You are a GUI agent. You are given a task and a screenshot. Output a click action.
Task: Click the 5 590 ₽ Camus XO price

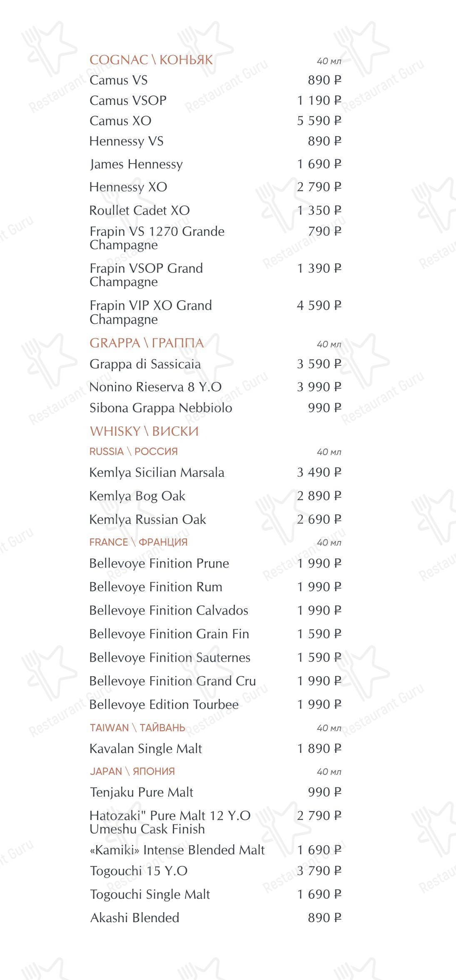click(319, 121)
